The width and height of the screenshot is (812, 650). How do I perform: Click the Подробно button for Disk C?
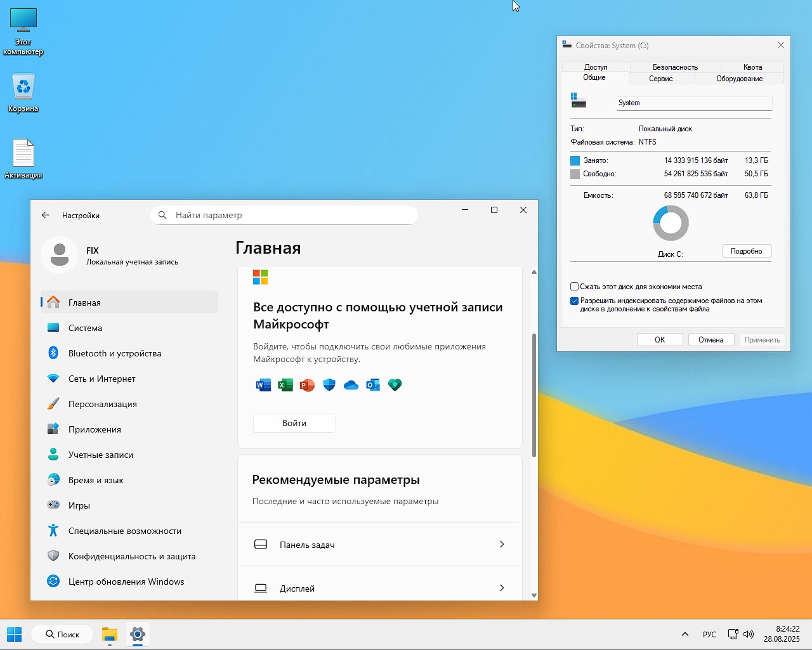click(747, 251)
